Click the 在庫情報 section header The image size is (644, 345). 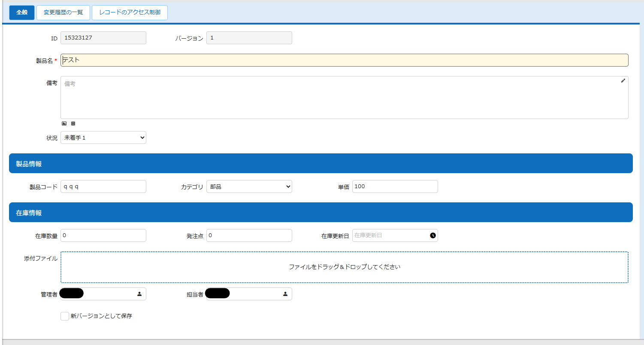[321, 212]
